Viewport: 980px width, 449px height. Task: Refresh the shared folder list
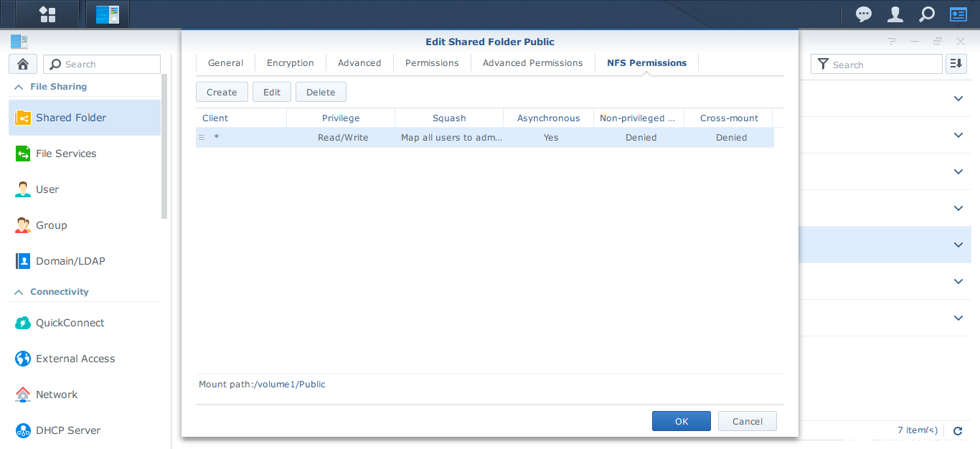pos(958,431)
